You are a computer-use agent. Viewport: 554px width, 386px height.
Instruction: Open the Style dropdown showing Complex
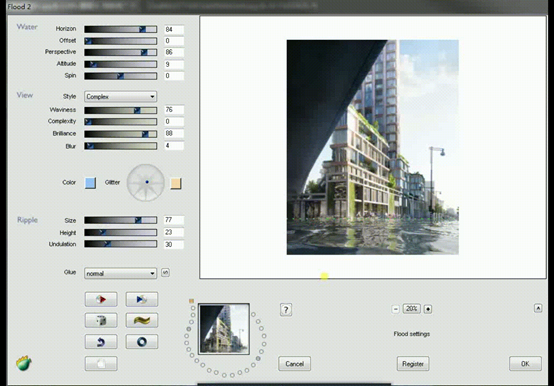[x=120, y=96]
